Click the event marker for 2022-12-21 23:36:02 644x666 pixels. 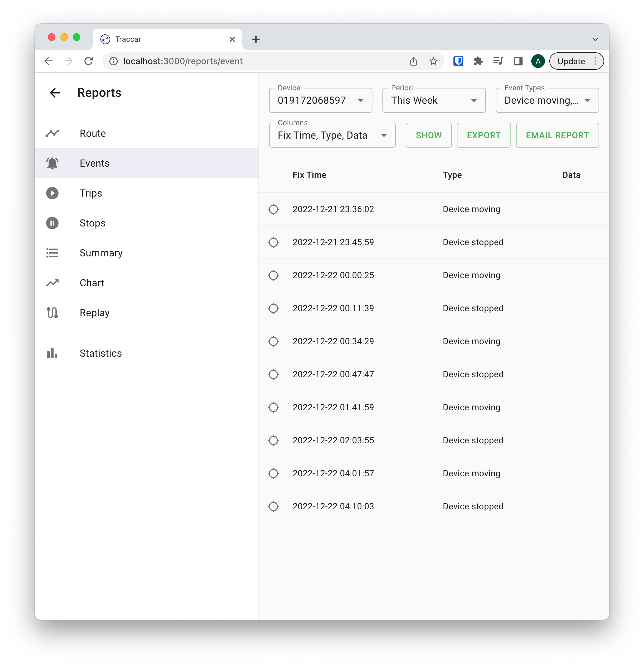[274, 209]
